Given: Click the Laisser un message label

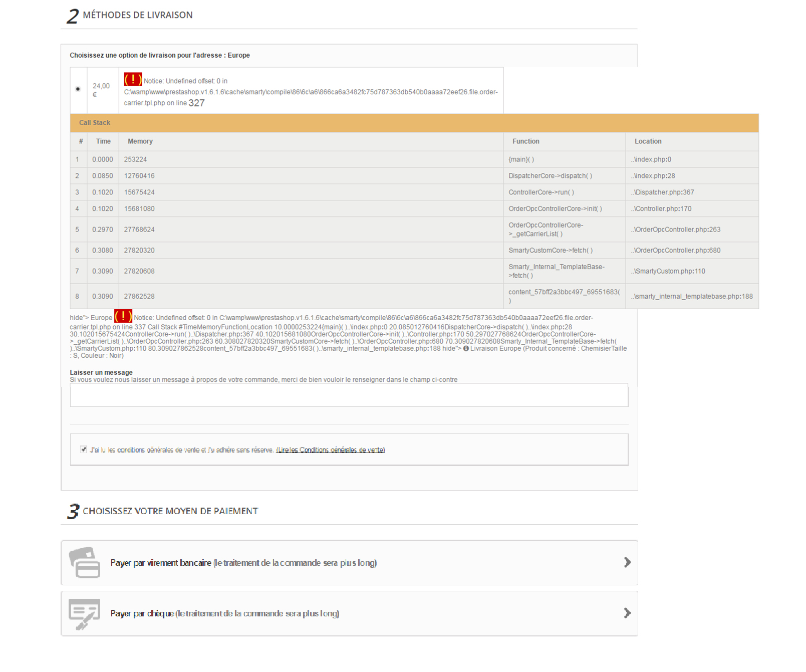Looking at the screenshot, I should coord(101,372).
